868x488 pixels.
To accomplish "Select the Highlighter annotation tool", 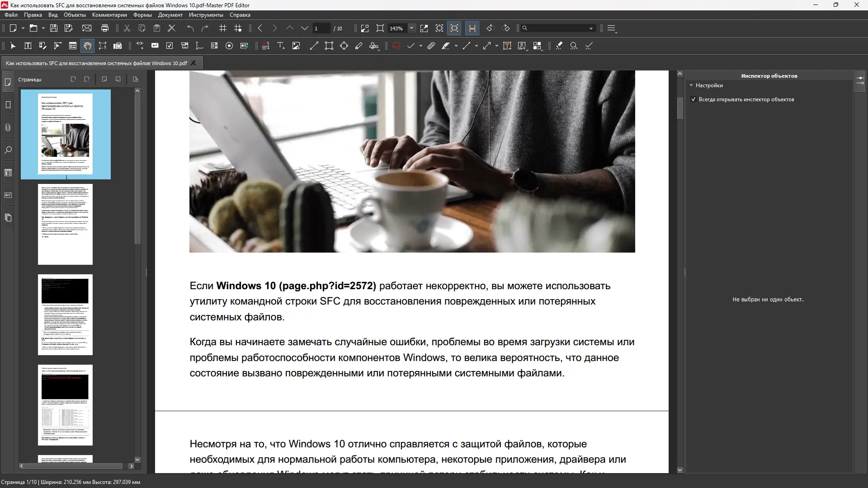I will pyautogui.click(x=447, y=46).
